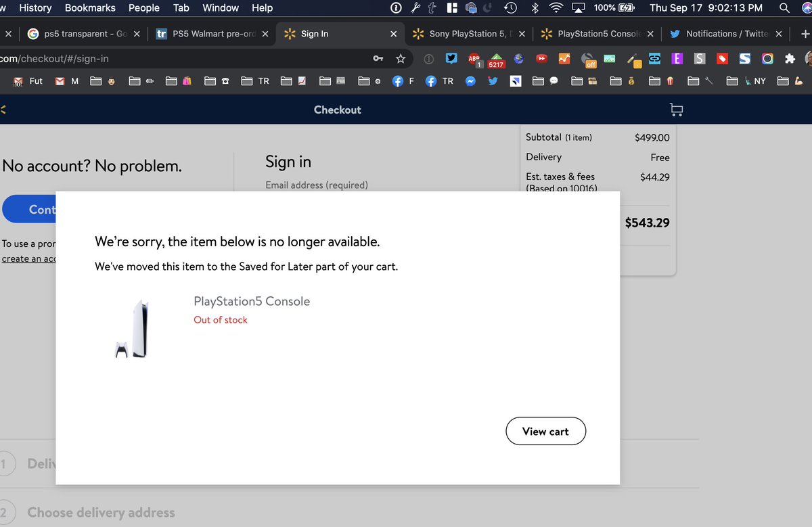Open the Gmail M bookmark
This screenshot has width=812, height=527.
[x=67, y=81]
